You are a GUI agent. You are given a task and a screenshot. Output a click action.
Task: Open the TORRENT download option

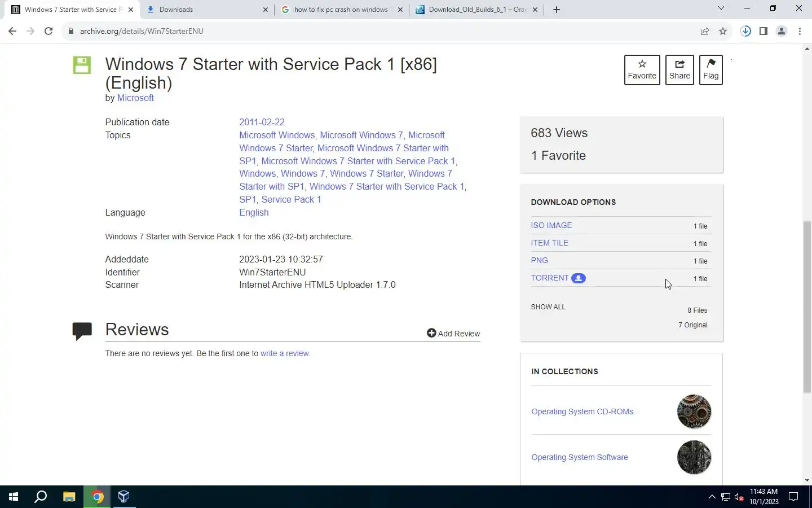point(549,278)
